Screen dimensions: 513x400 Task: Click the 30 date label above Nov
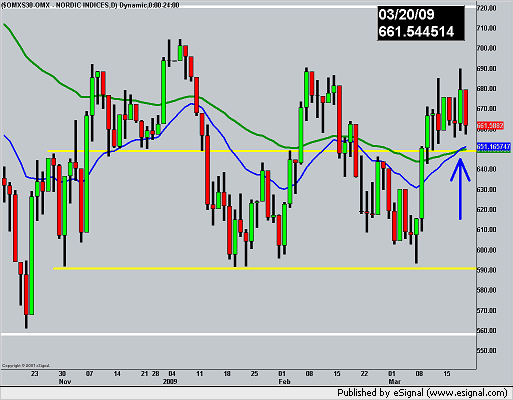click(x=62, y=374)
